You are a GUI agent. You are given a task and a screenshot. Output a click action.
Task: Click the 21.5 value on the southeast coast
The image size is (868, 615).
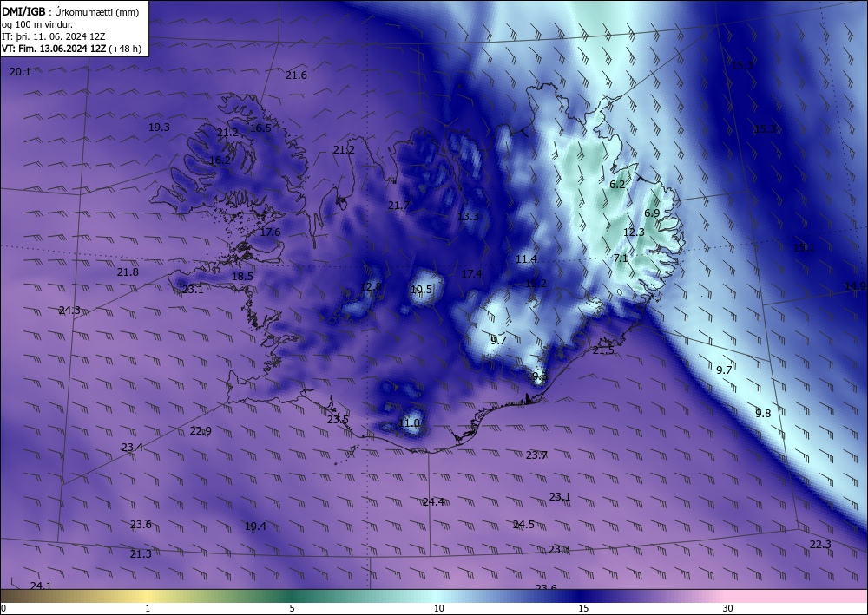(603, 350)
